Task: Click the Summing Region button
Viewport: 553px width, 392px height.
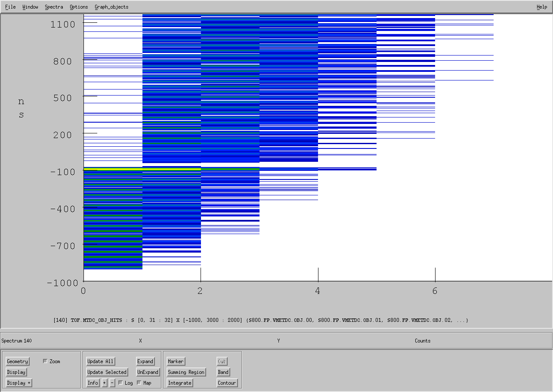Action: click(x=186, y=372)
